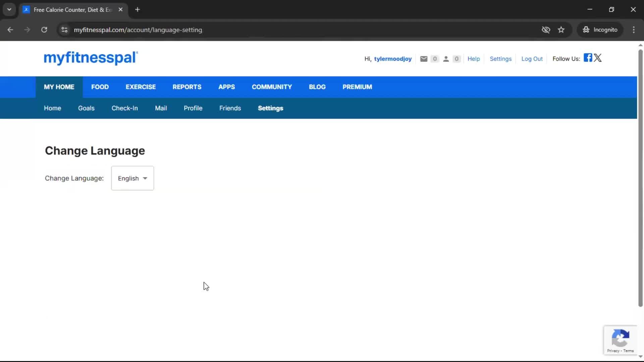Visit the X (Twitter) follow icon
Image resolution: width=644 pixels, height=362 pixels.
(x=598, y=58)
